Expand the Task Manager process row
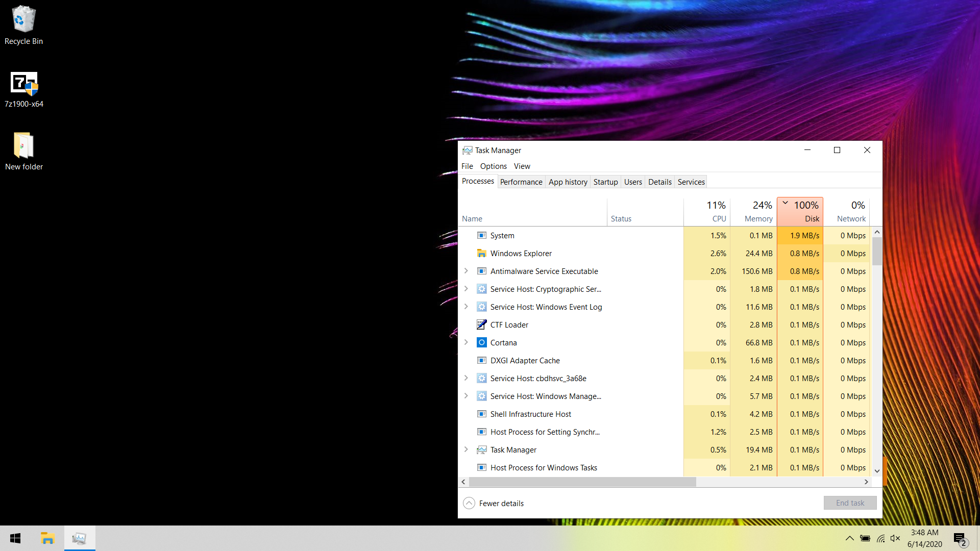 coord(466,449)
